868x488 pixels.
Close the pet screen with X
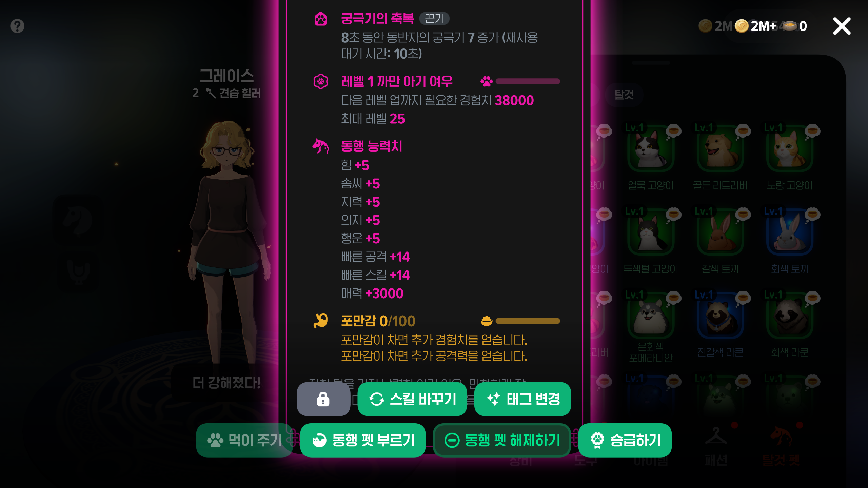842,26
